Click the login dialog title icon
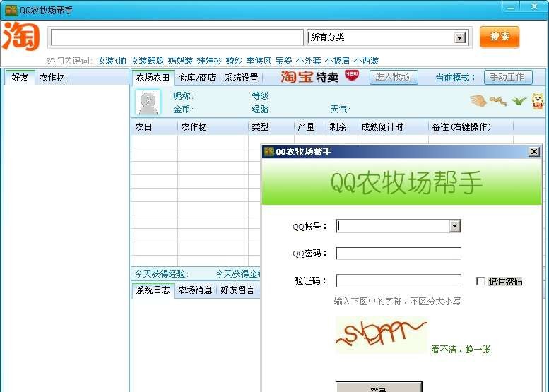Image resolution: width=549 pixels, height=392 pixels. click(x=269, y=152)
